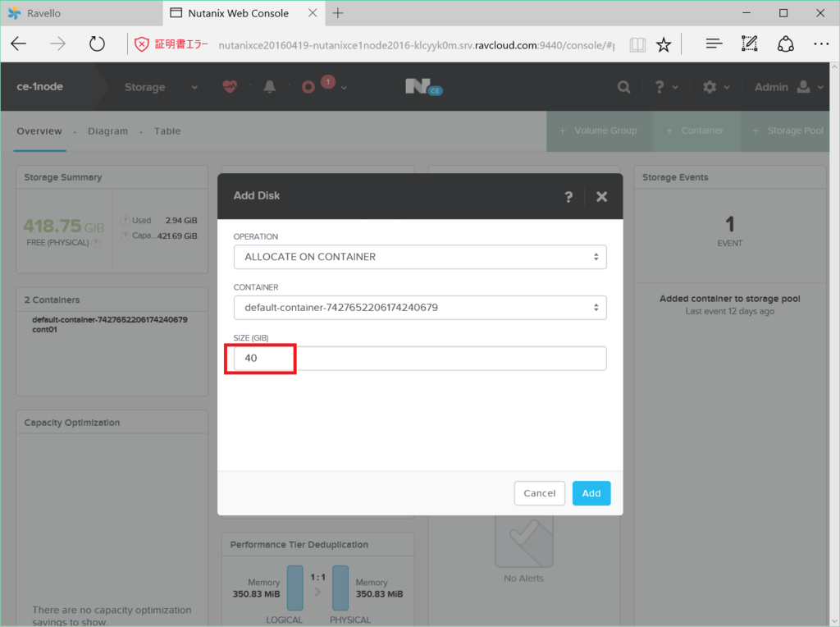Screen dimensions: 840x627
Task: Select the Overview tab
Action: point(39,131)
